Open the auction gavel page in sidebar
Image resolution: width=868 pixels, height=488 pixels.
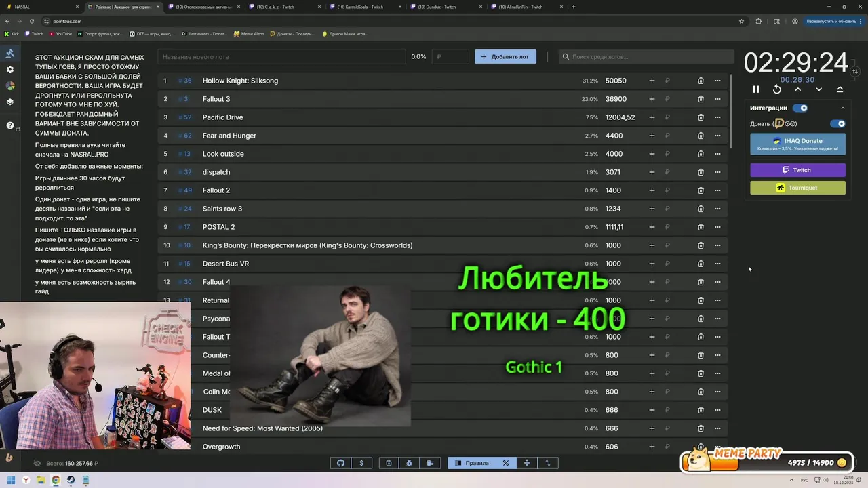pyautogui.click(x=10, y=54)
